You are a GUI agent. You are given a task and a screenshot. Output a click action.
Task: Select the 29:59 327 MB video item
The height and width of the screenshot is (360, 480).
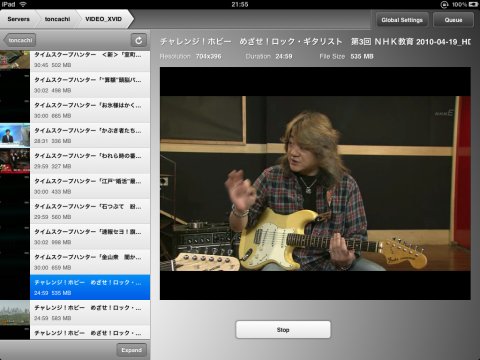pyautogui.click(x=90, y=161)
